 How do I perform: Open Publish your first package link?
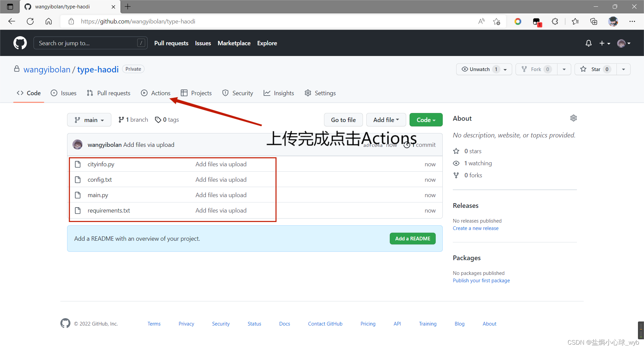[x=481, y=281]
